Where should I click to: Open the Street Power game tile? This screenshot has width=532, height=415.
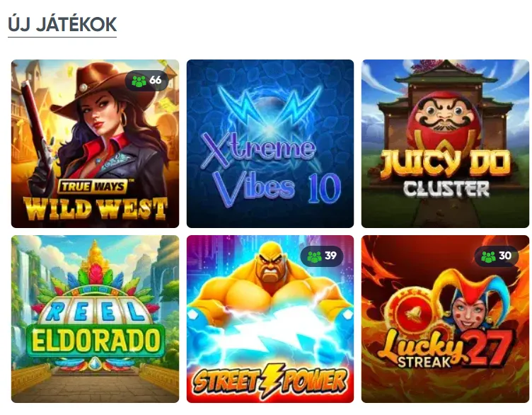270,319
